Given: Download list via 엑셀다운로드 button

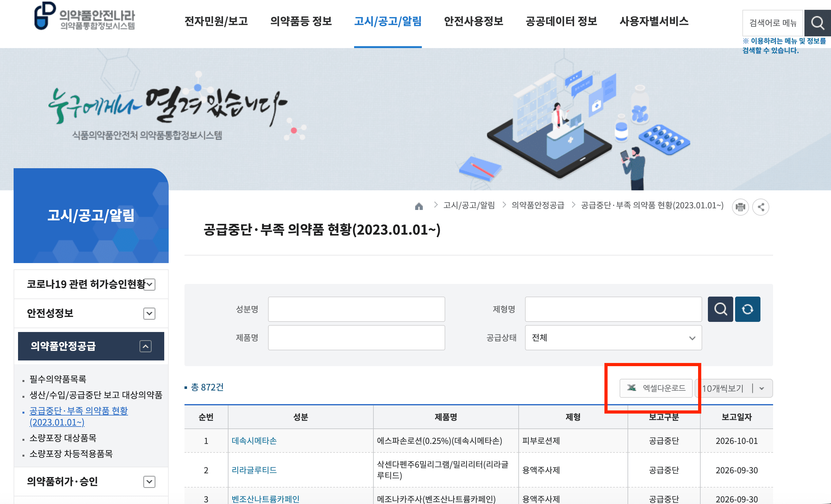Looking at the screenshot, I should click(x=656, y=388).
